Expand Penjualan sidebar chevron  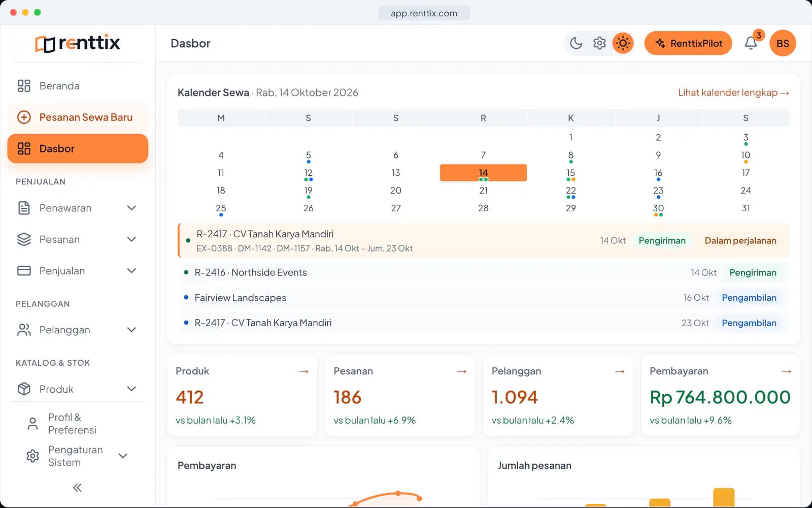click(131, 271)
